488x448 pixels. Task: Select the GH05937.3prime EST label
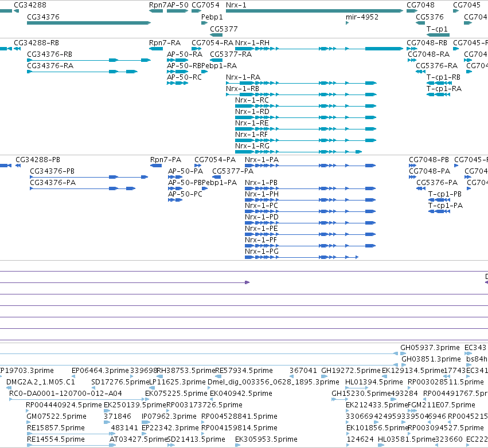[x=430, y=348]
